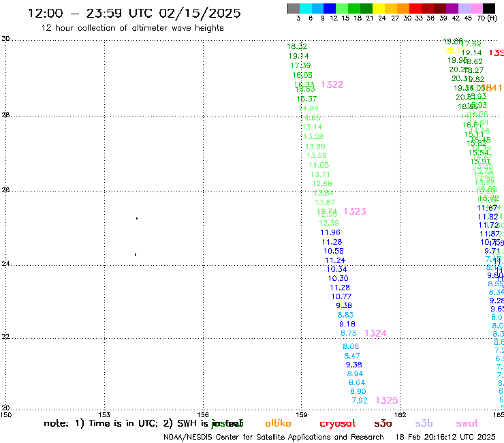This screenshot has height=443, width=504.
Task: Click the longitude axis label 156
Action: (x=203, y=414)
